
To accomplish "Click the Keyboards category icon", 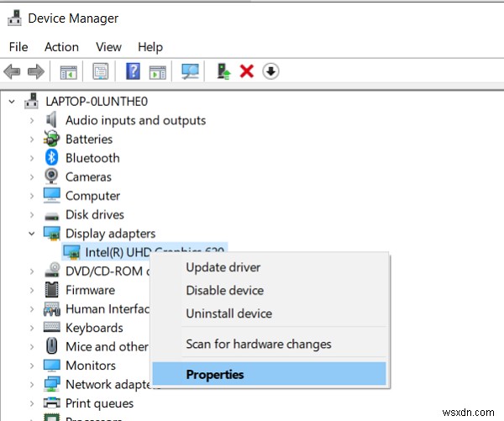I will pyautogui.click(x=52, y=327).
